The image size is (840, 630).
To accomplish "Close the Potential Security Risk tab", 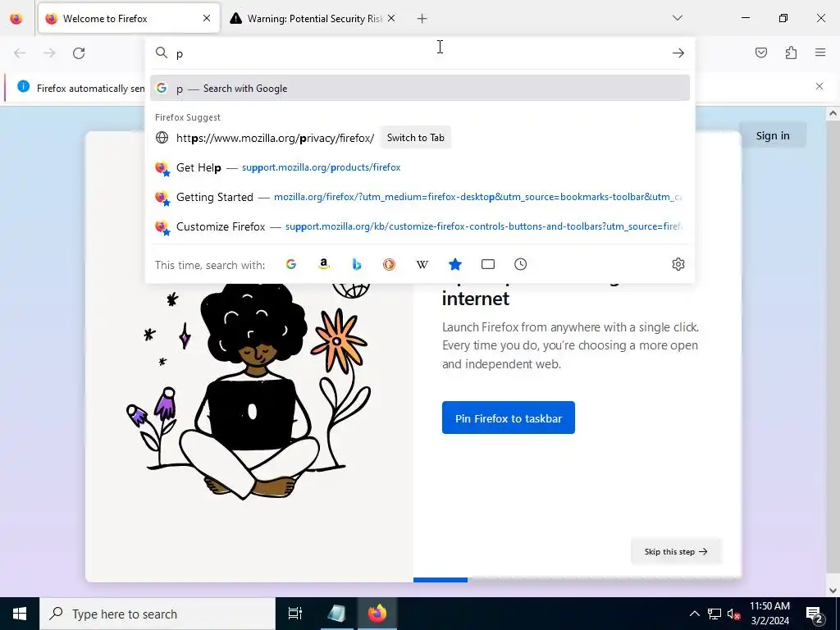I will [391, 18].
